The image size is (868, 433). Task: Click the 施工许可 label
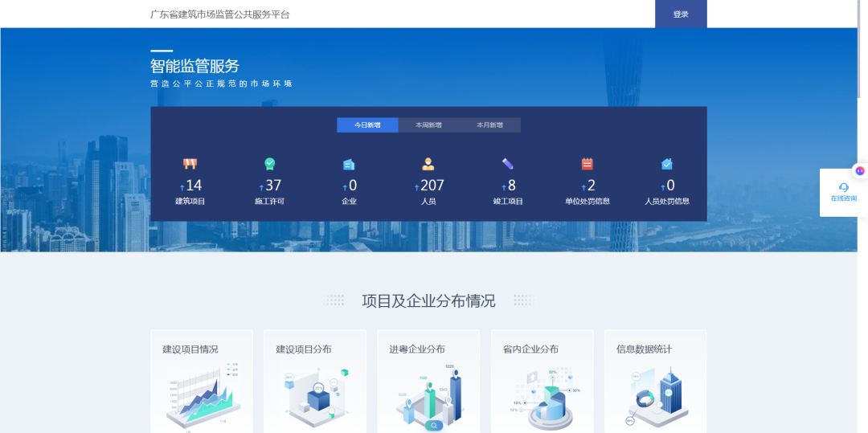(x=270, y=202)
